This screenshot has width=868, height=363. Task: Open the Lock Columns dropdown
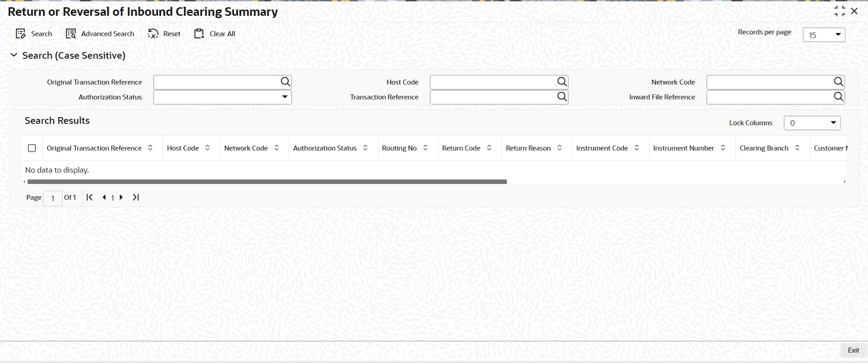812,123
